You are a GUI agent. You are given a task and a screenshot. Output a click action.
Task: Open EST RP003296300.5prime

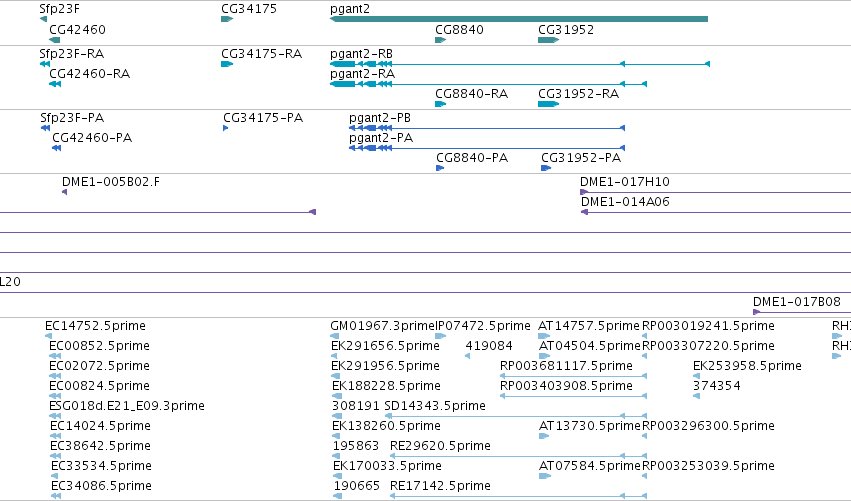tap(645, 436)
